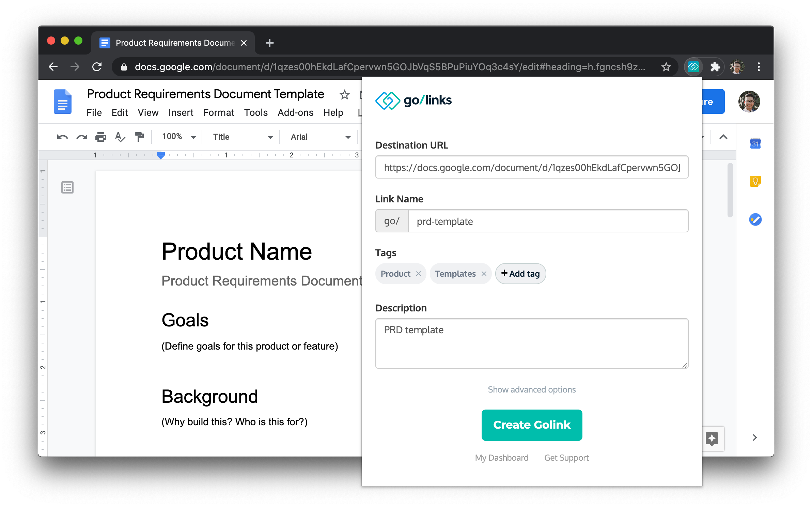The height and width of the screenshot is (507, 812).
Task: Open Google Keep lightbulb icon
Action: 755,181
